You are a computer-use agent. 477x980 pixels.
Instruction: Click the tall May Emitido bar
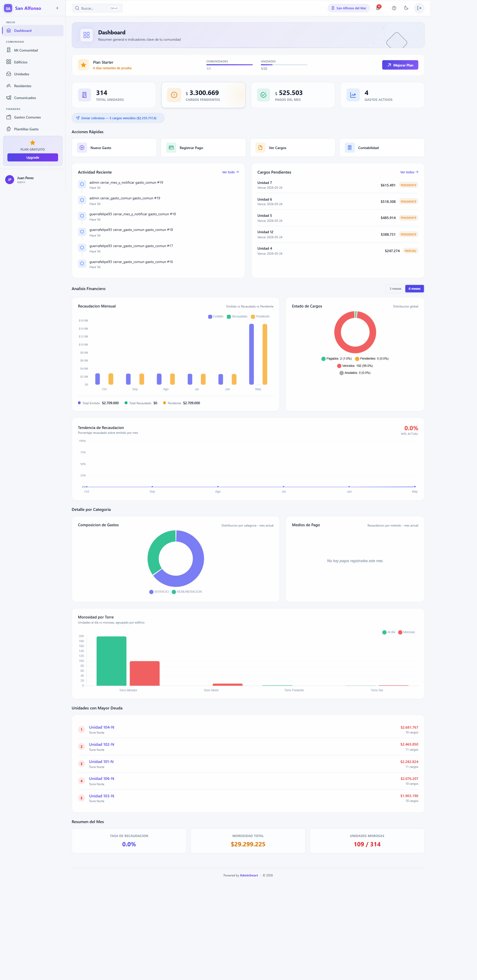point(251,354)
